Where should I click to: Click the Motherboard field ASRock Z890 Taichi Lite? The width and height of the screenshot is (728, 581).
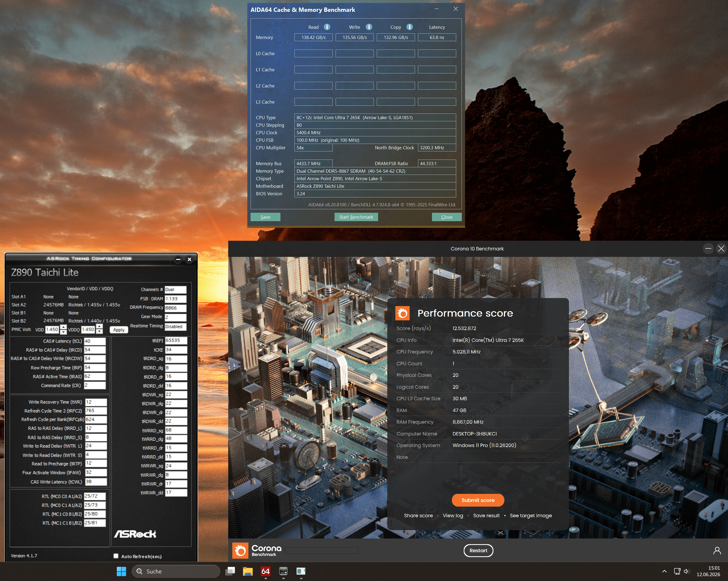375,186
